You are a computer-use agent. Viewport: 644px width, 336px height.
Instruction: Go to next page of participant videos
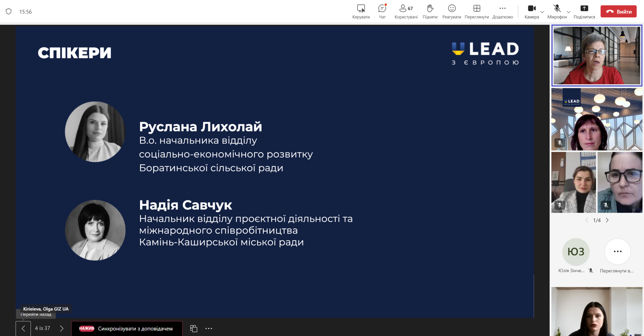[607, 220]
